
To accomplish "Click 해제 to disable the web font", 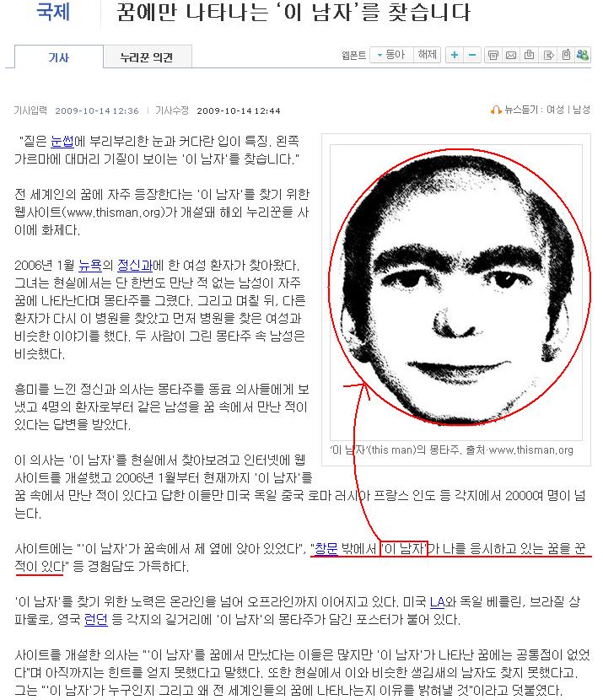I will (x=427, y=55).
